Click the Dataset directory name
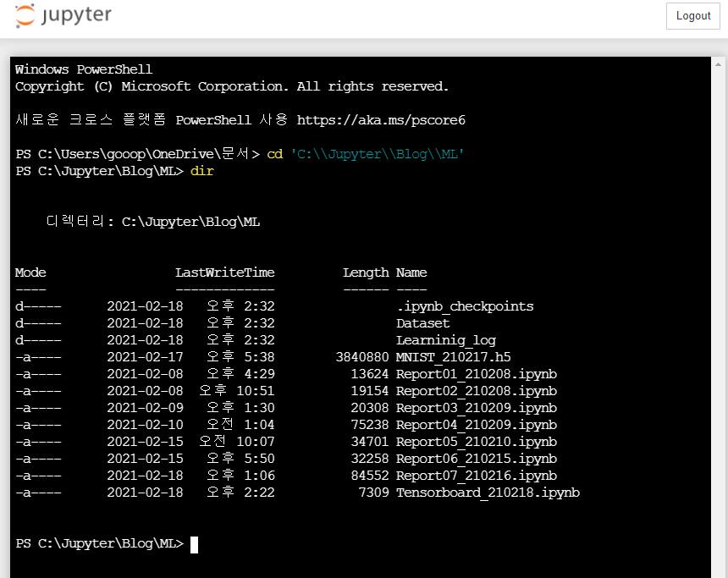728x578 pixels. point(423,323)
